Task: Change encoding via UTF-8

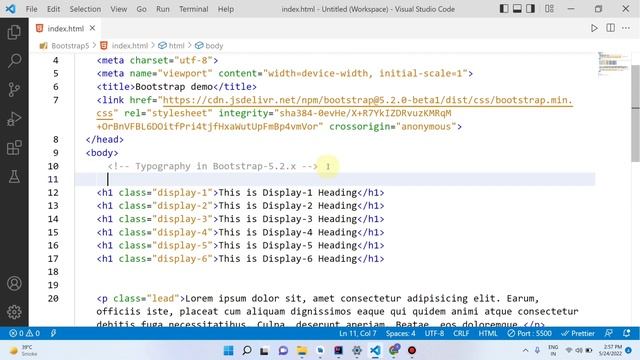Action: [x=434, y=333]
